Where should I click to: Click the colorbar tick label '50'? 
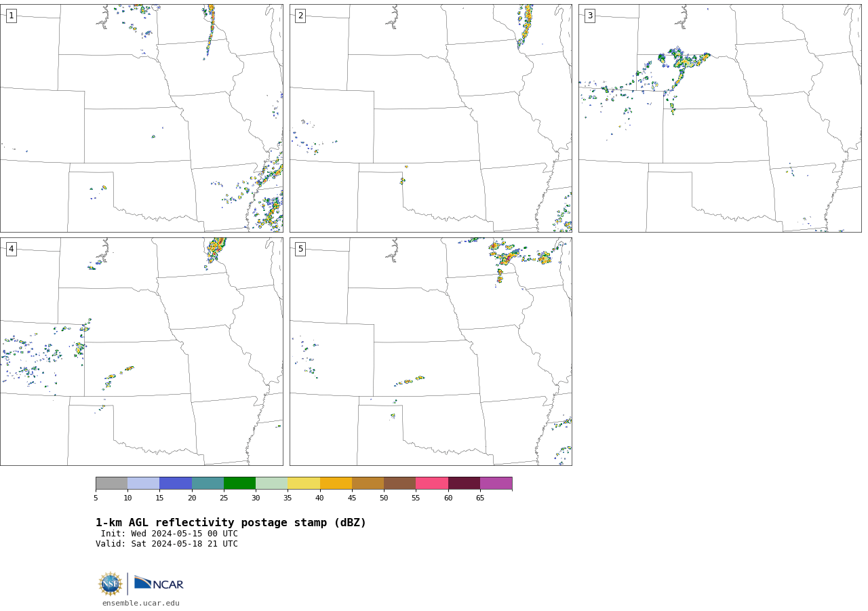[384, 498]
